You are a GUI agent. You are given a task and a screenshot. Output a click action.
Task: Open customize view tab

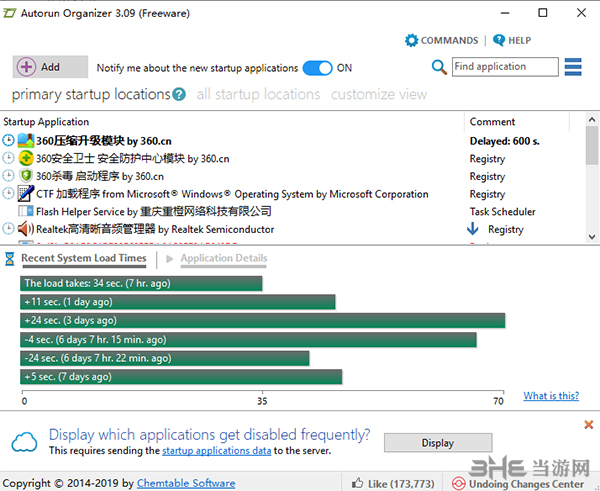[379, 94]
